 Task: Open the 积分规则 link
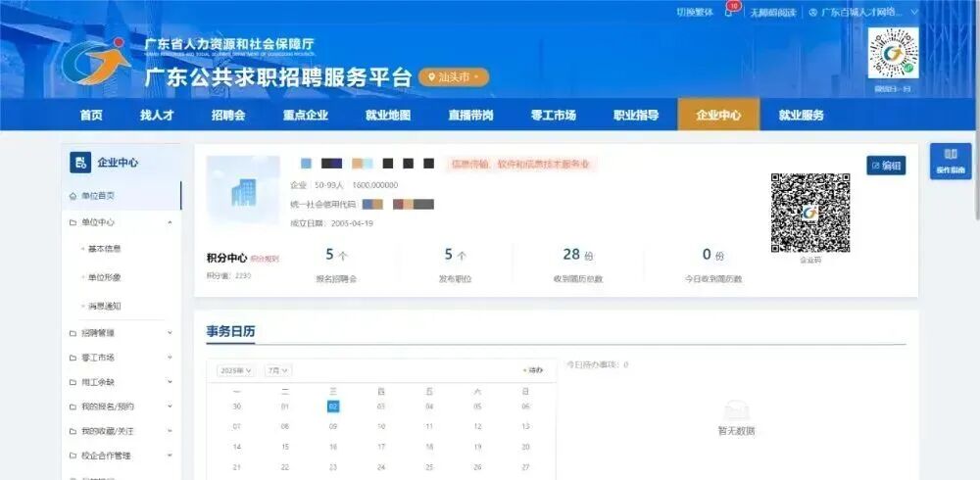(x=265, y=259)
